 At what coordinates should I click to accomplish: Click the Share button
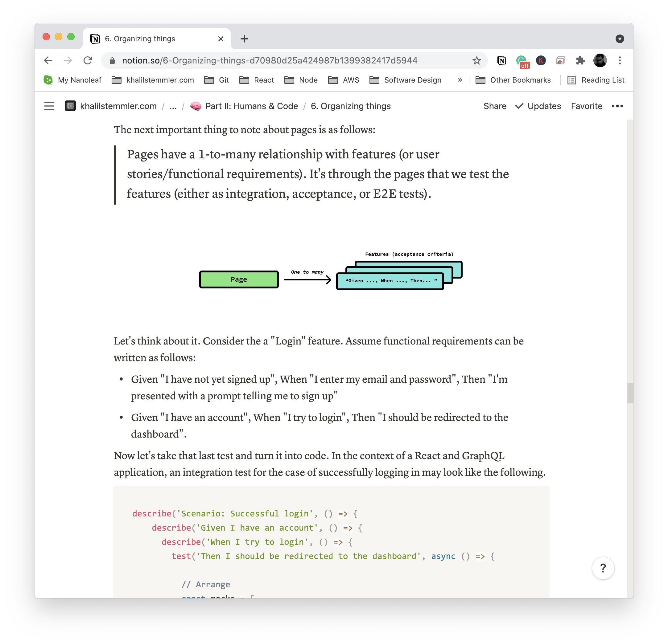(495, 106)
